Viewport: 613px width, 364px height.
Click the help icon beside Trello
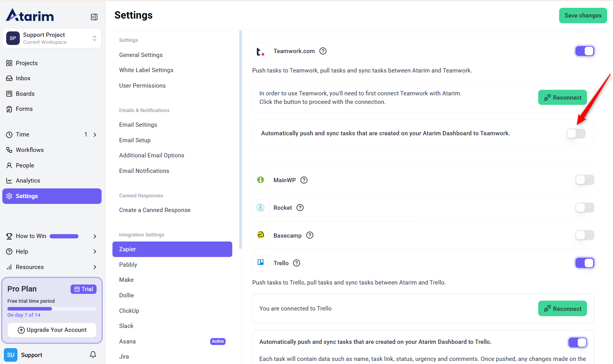[x=297, y=263]
